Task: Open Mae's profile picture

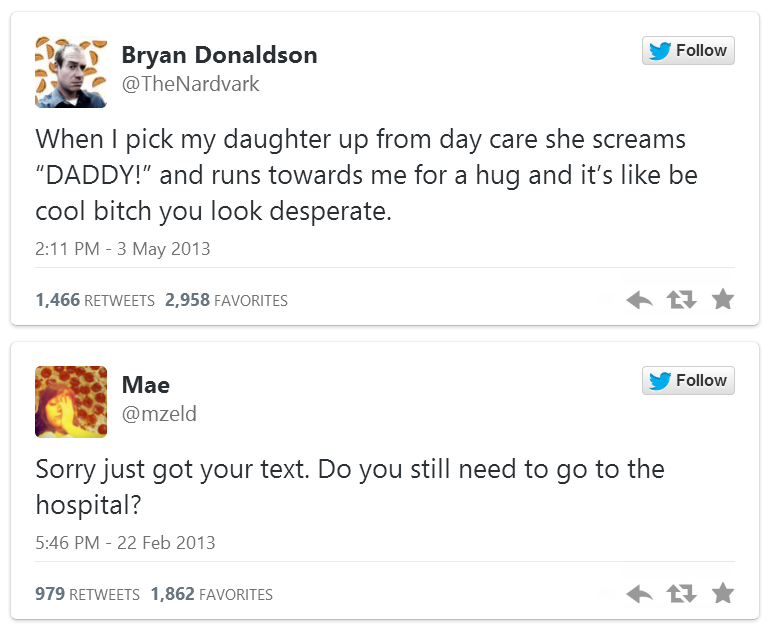Action: point(71,401)
